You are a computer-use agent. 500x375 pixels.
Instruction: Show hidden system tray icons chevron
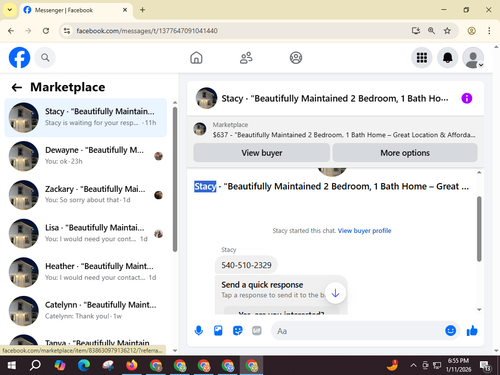[413, 365]
